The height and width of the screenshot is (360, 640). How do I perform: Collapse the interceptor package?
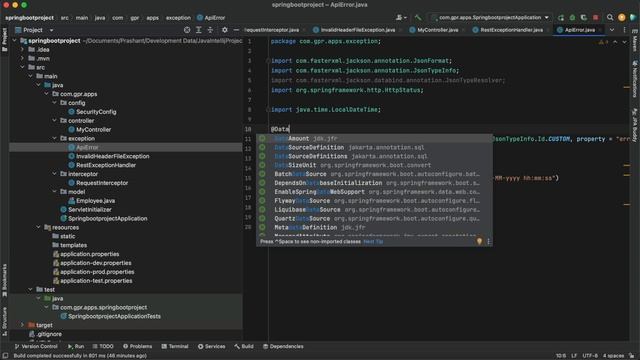click(54, 174)
